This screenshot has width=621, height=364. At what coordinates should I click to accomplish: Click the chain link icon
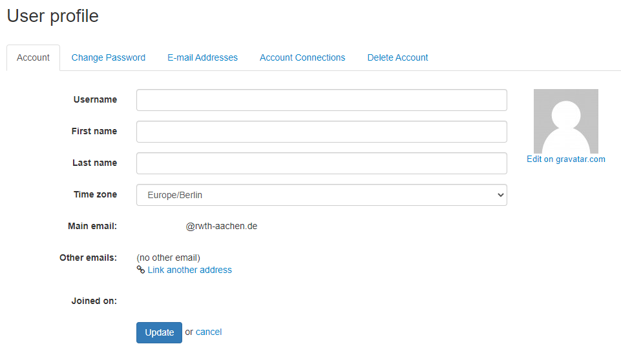[141, 270]
